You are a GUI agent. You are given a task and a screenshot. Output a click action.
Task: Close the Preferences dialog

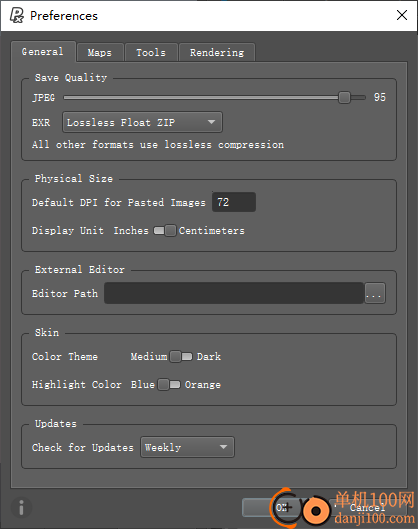click(402, 15)
